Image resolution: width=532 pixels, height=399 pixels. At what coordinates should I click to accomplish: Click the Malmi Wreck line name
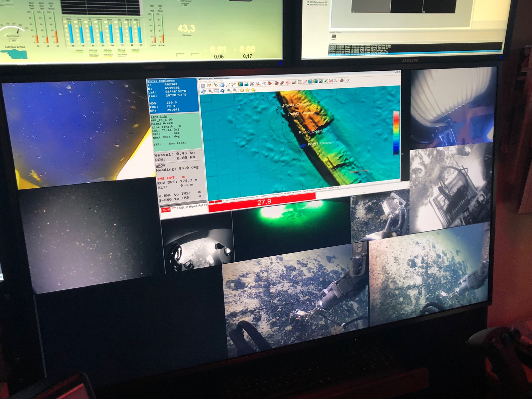tap(162, 123)
